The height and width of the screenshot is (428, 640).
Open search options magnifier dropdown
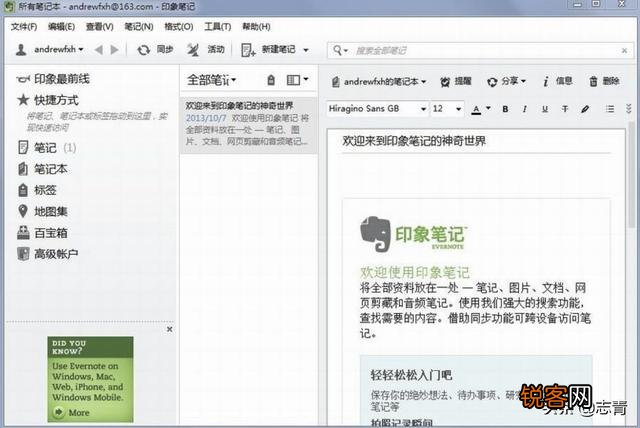pos(340,50)
